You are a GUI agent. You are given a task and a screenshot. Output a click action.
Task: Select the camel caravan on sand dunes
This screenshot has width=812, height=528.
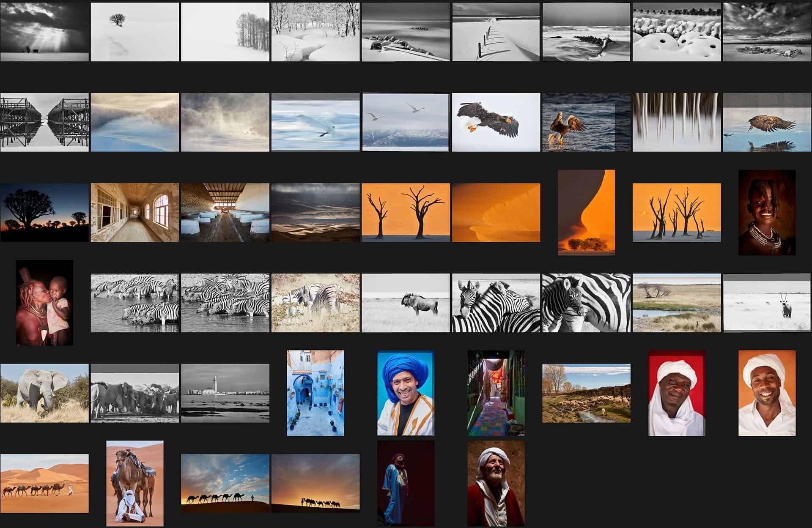click(44, 483)
